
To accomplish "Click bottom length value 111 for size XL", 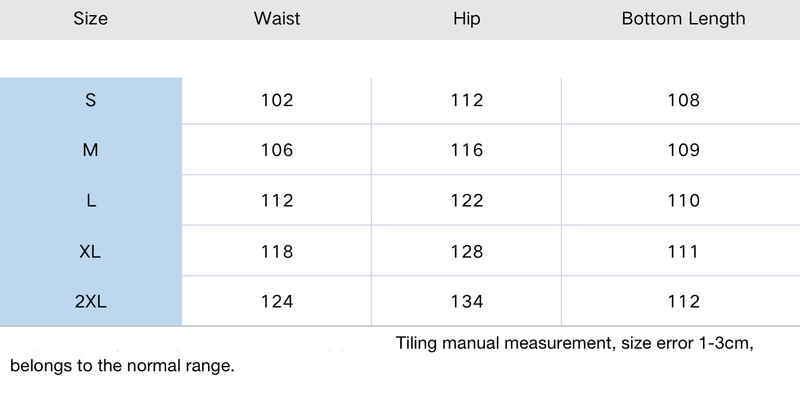I will coord(683,252).
